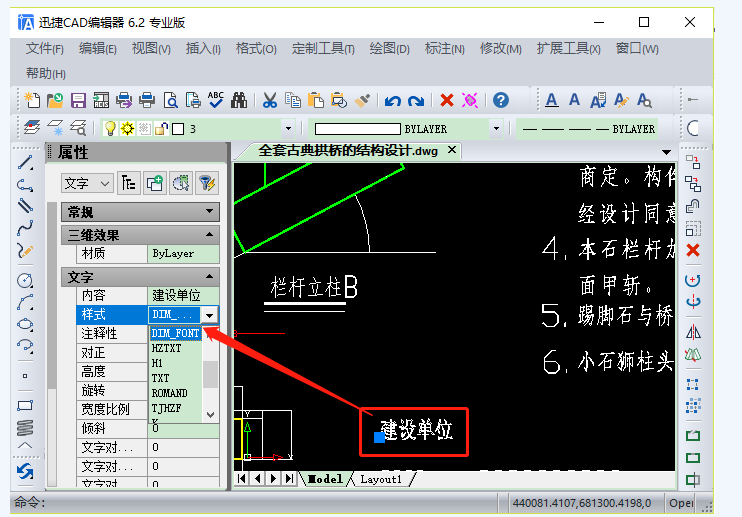Open help question mark icon
Screen dimensions: 742x517
click(x=501, y=100)
